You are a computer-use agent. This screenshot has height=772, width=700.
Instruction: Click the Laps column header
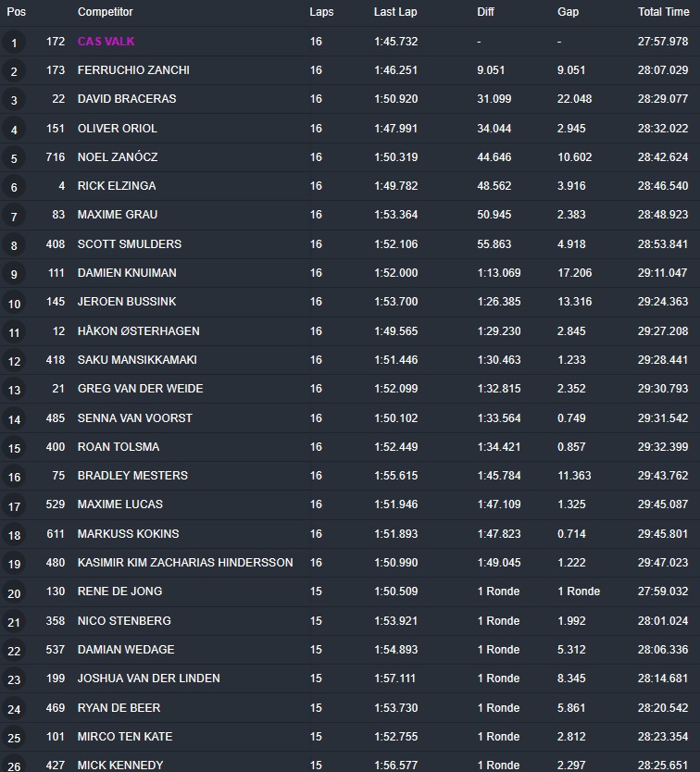321,12
